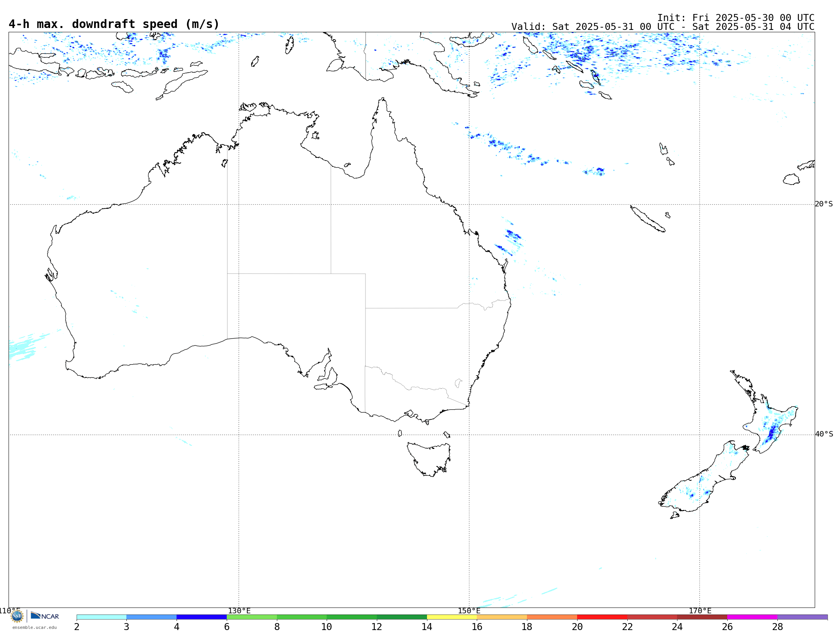Click the 150°E longitude label
The image size is (840, 632).
pyautogui.click(x=469, y=611)
